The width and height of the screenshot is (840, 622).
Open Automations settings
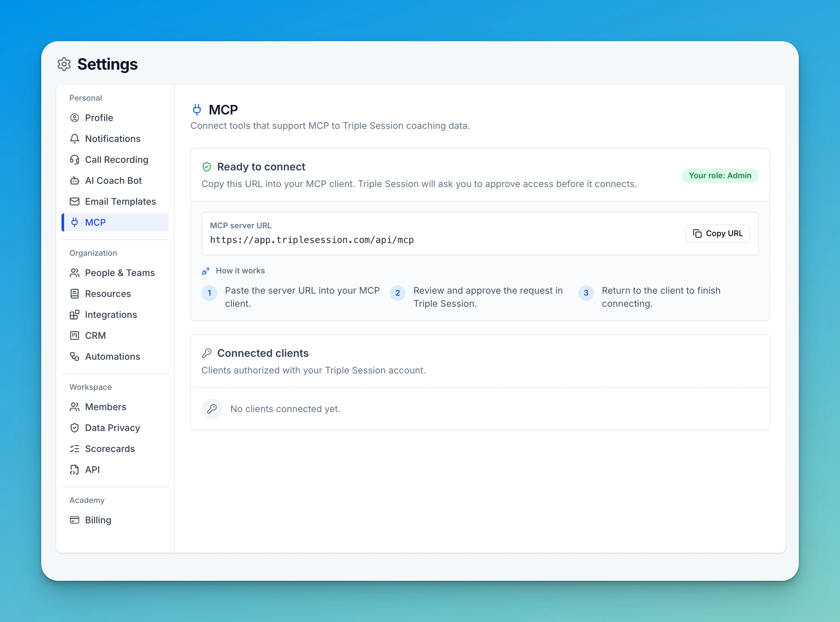(115, 356)
